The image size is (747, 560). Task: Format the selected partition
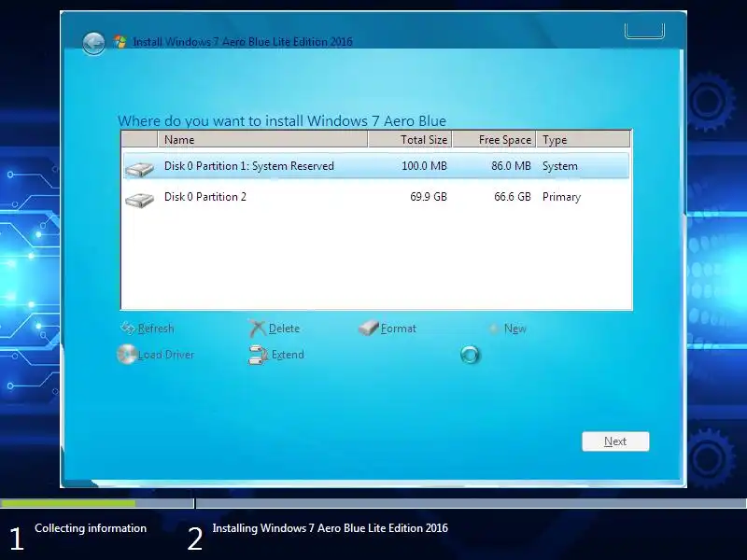point(399,329)
